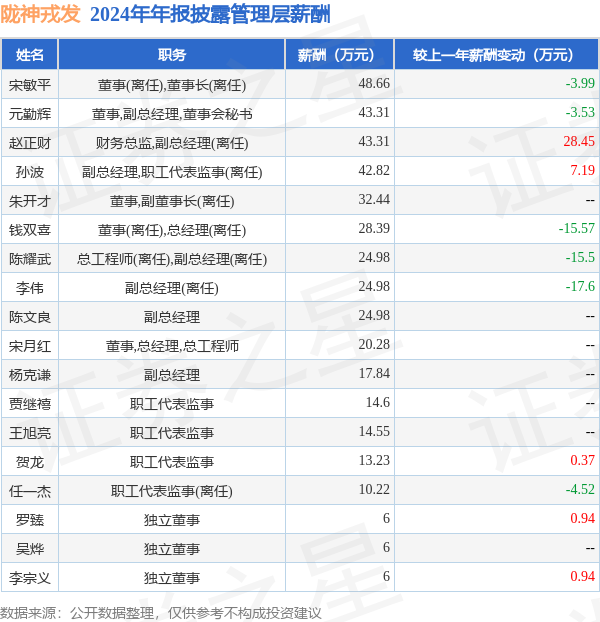Click the 较上一年薪酬变动（万元） column header
The image size is (600, 622).
[496, 55]
